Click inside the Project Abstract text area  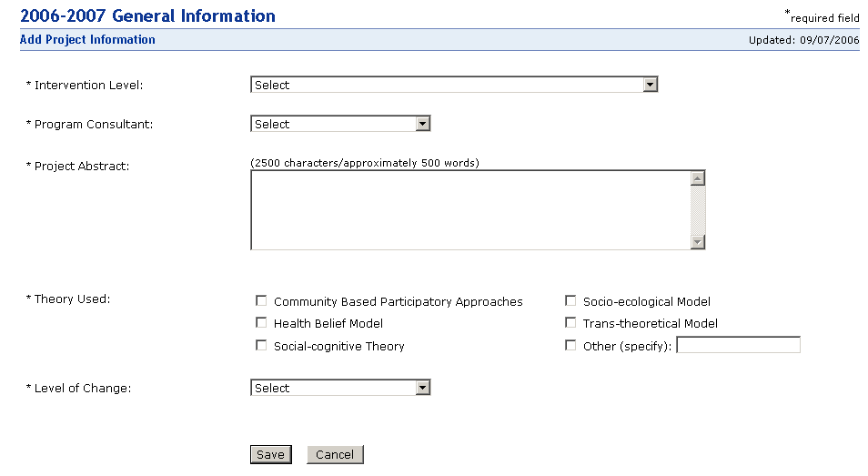point(469,209)
